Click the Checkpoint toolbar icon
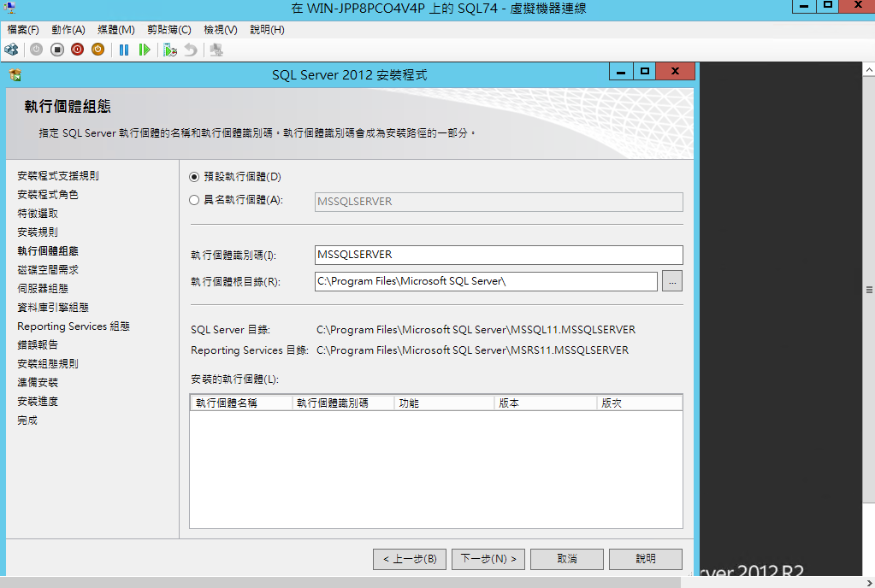The height and width of the screenshot is (588, 875). (x=170, y=50)
